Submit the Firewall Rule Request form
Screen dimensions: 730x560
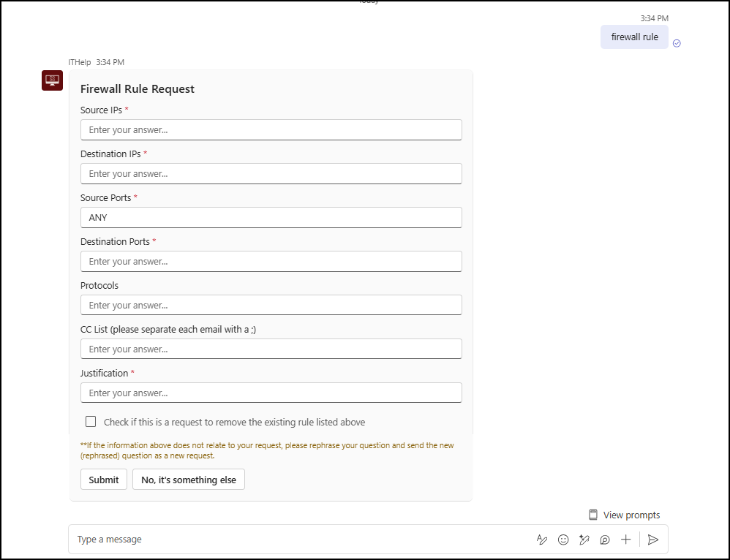coord(103,480)
